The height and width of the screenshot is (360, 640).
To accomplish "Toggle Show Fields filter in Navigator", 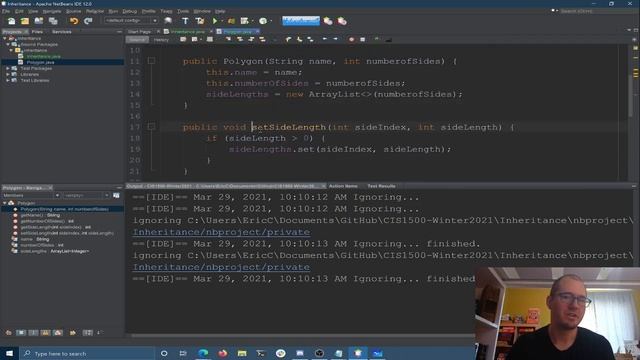I will pos(21,333).
